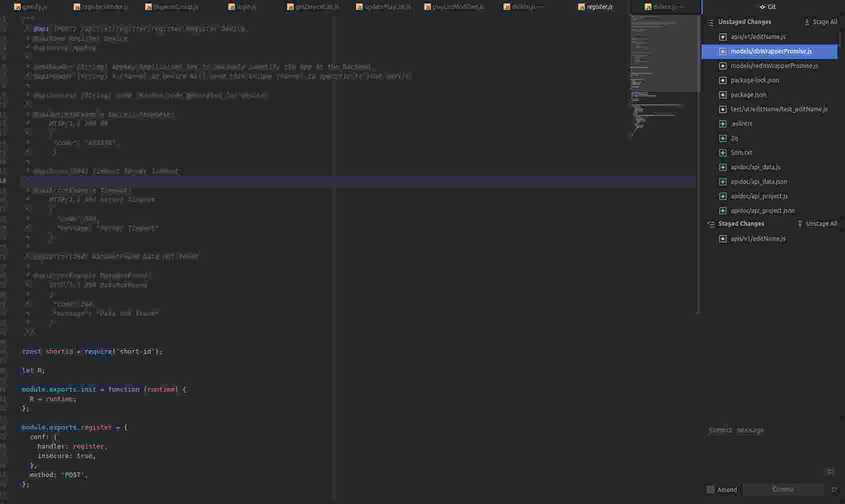Click modified status icon beside models/redisWrapperPromise.js
This screenshot has height=504, width=845.
(722, 66)
